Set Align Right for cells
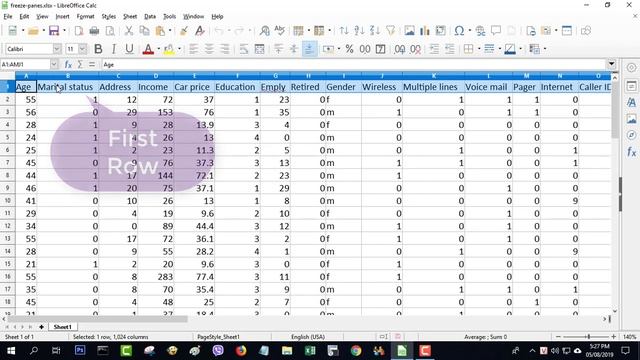The height and width of the screenshot is (360, 640). 224,49
